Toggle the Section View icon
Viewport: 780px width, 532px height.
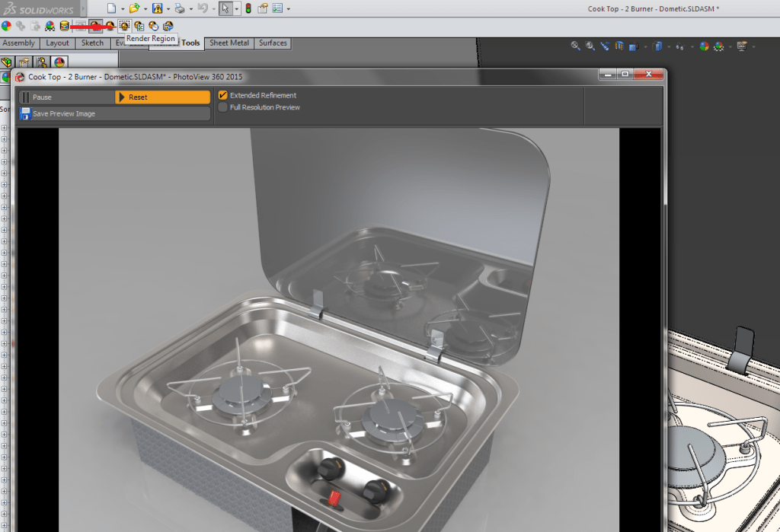(619, 46)
